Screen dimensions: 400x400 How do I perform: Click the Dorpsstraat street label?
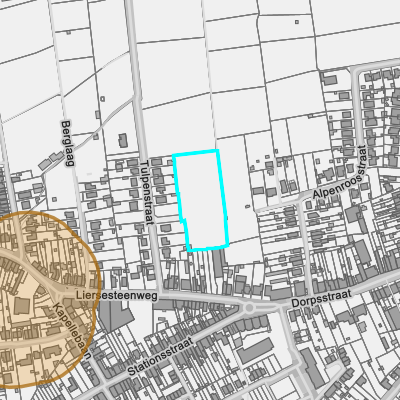pos(321,298)
